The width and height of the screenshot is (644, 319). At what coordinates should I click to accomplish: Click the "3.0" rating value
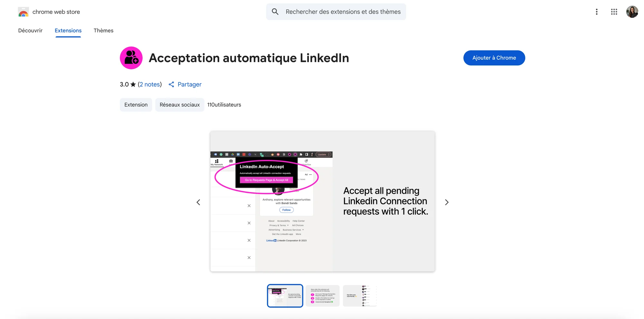coord(124,84)
